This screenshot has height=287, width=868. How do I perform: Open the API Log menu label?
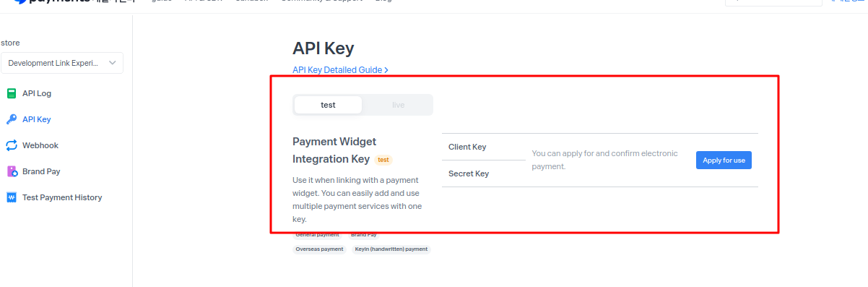click(x=37, y=93)
